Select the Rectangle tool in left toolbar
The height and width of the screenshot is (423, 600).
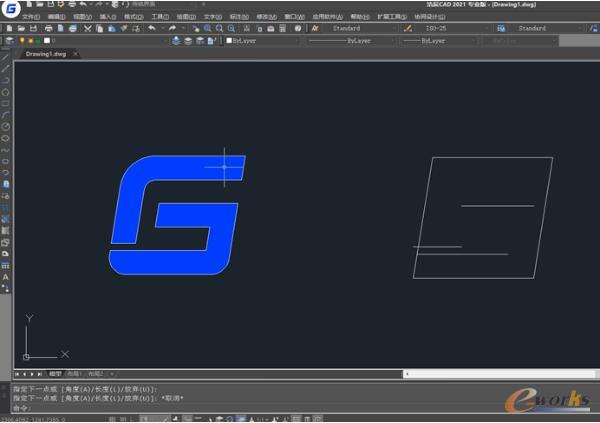(5, 104)
